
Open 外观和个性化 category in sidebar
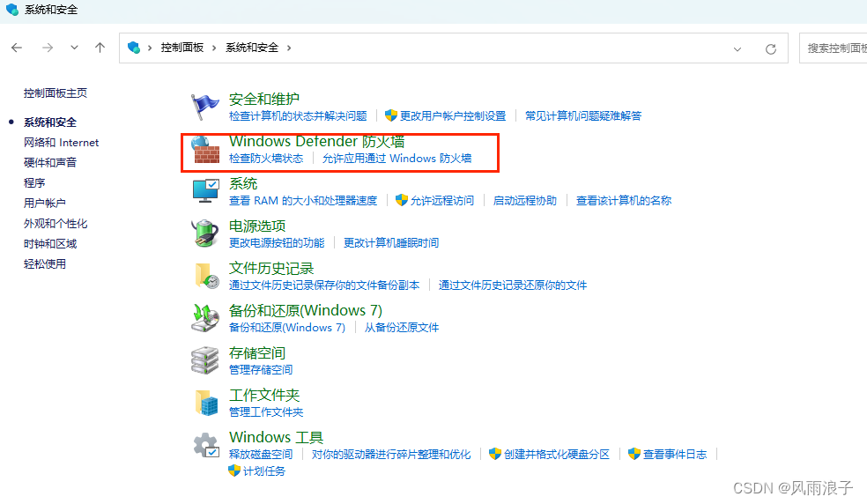[56, 224]
